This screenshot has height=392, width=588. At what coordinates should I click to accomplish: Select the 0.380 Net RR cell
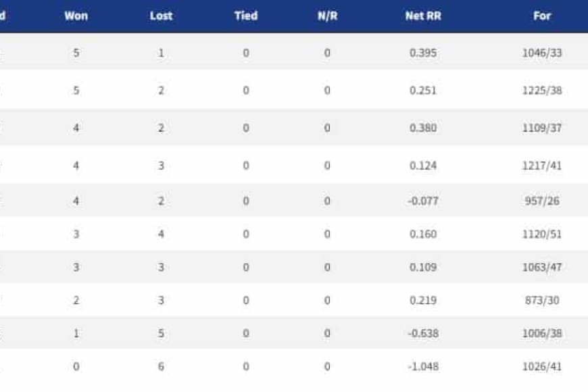coord(423,128)
